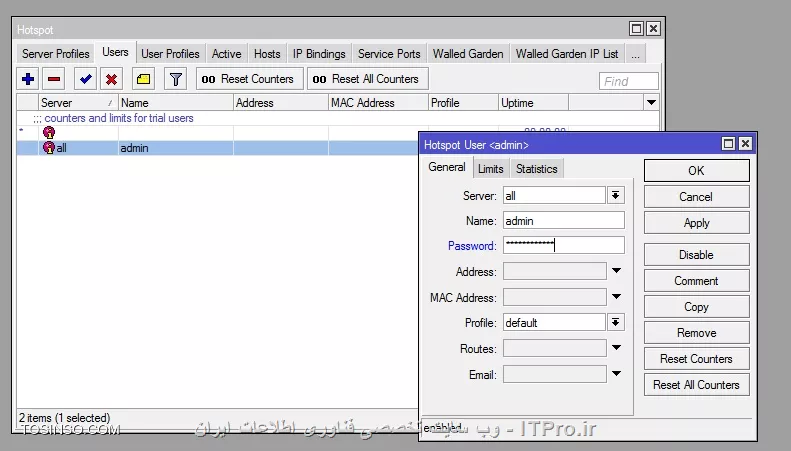791x451 pixels.
Task: Enable selected user with blue checkmark icon
Action: tap(85, 79)
